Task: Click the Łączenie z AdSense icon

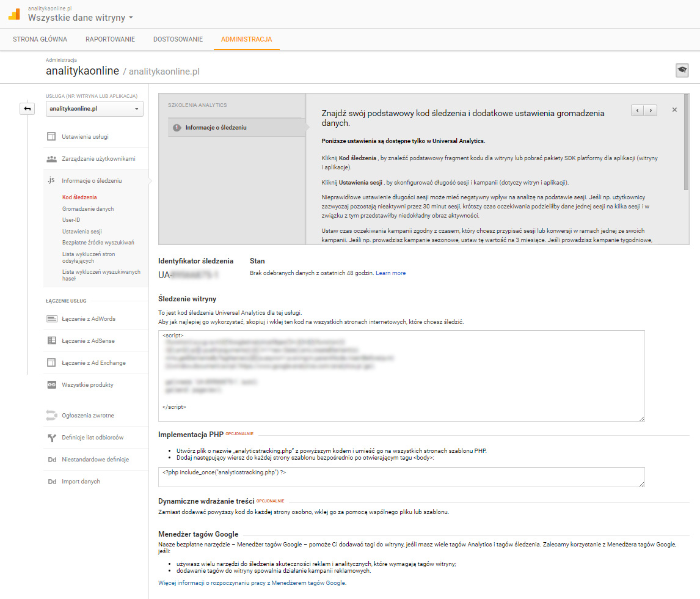Action: coord(52,341)
